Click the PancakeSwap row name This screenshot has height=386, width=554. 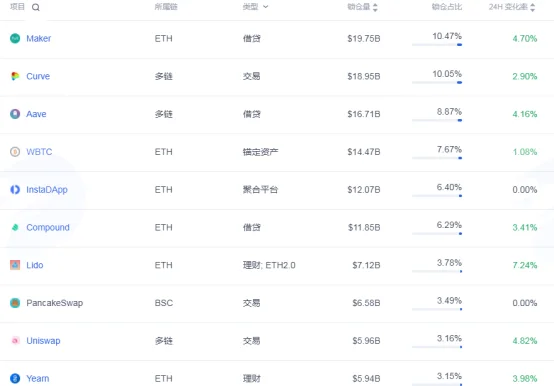click(54, 303)
